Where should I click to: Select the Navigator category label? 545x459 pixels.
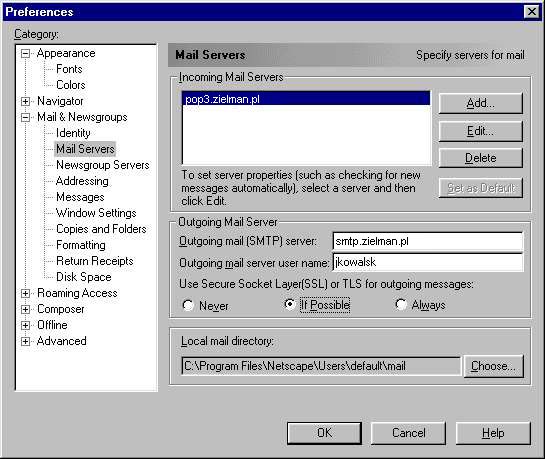click(x=60, y=101)
